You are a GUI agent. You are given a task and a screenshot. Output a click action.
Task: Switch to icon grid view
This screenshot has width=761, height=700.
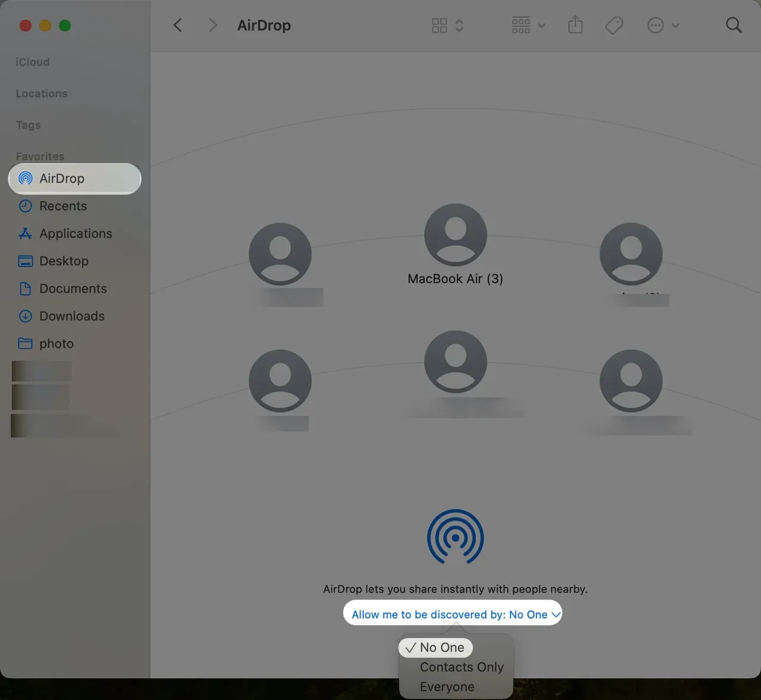point(439,26)
